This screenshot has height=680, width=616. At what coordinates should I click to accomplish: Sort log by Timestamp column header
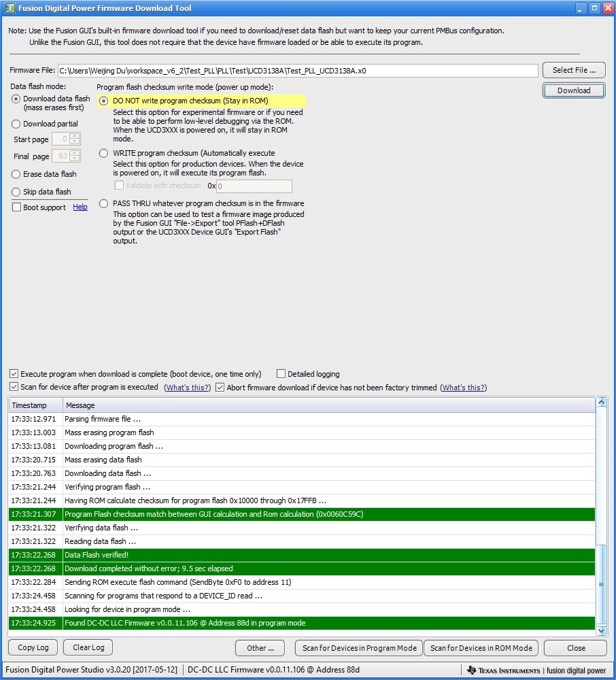pos(35,405)
